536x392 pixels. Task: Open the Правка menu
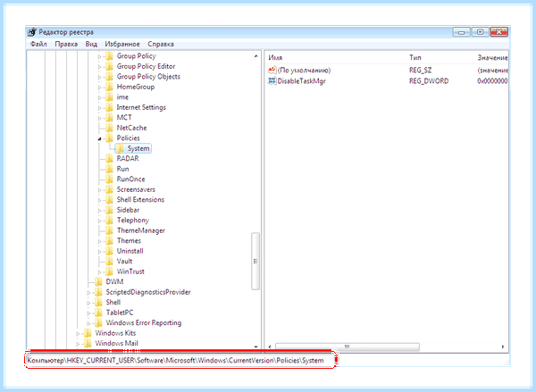click(x=66, y=44)
